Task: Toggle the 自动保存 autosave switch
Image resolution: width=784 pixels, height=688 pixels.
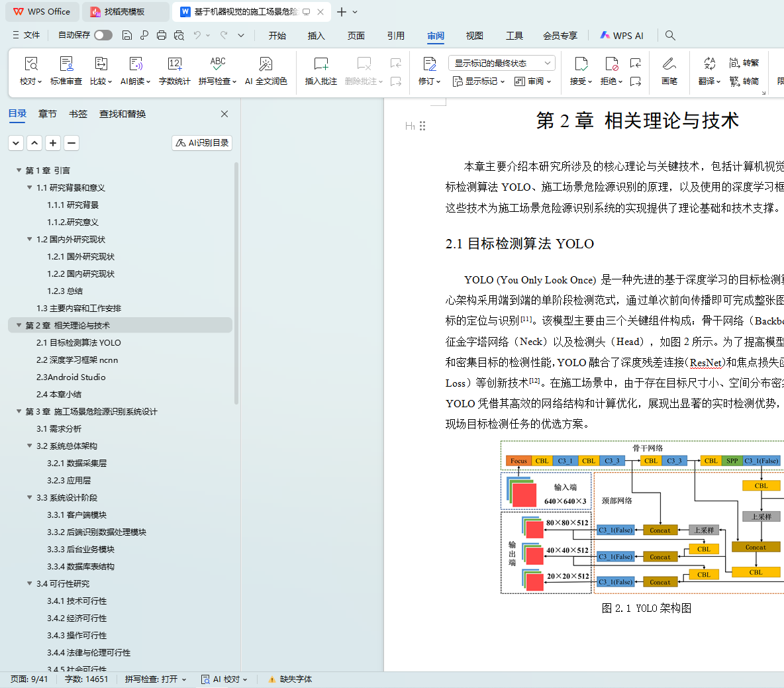Action: pyautogui.click(x=103, y=35)
